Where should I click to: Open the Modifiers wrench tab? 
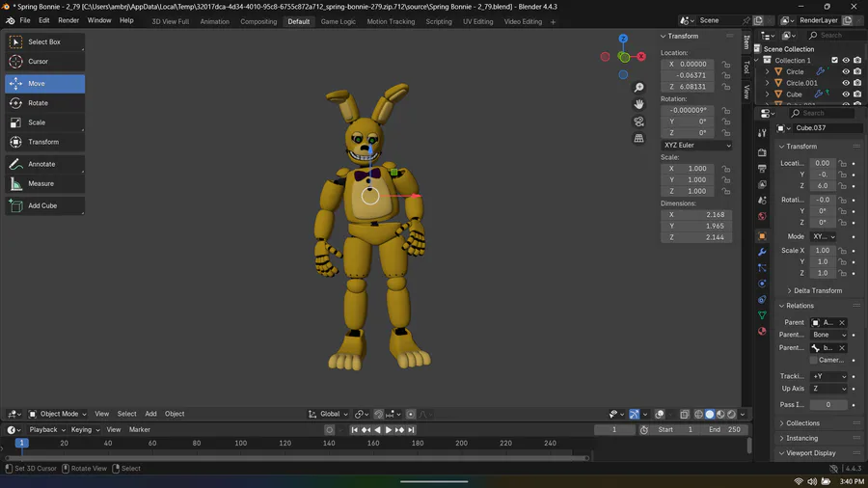(x=762, y=252)
